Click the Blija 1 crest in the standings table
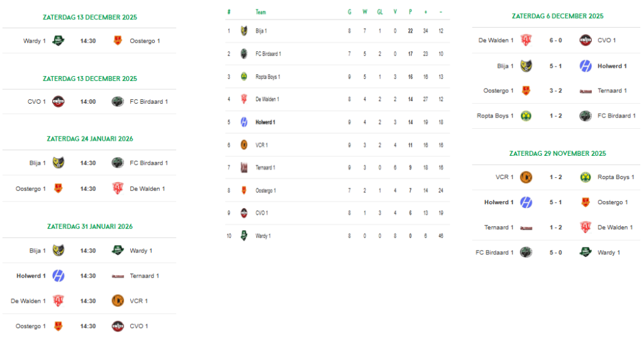The width and height of the screenshot is (644, 338). (244, 30)
